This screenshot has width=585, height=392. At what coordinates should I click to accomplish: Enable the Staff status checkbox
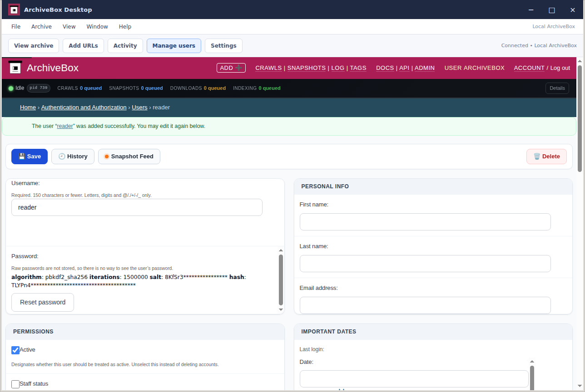point(15,384)
